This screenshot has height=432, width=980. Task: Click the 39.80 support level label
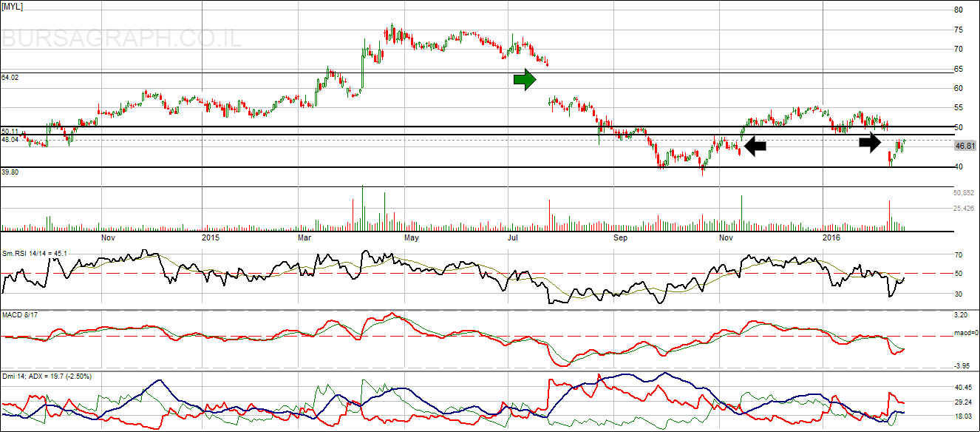coord(10,172)
